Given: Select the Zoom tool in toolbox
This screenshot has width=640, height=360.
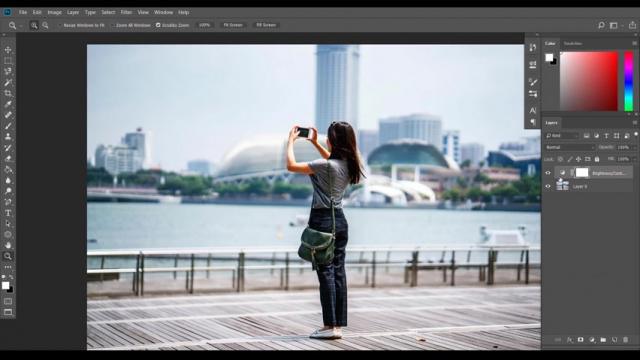Looking at the screenshot, I should pyautogui.click(x=8, y=256).
